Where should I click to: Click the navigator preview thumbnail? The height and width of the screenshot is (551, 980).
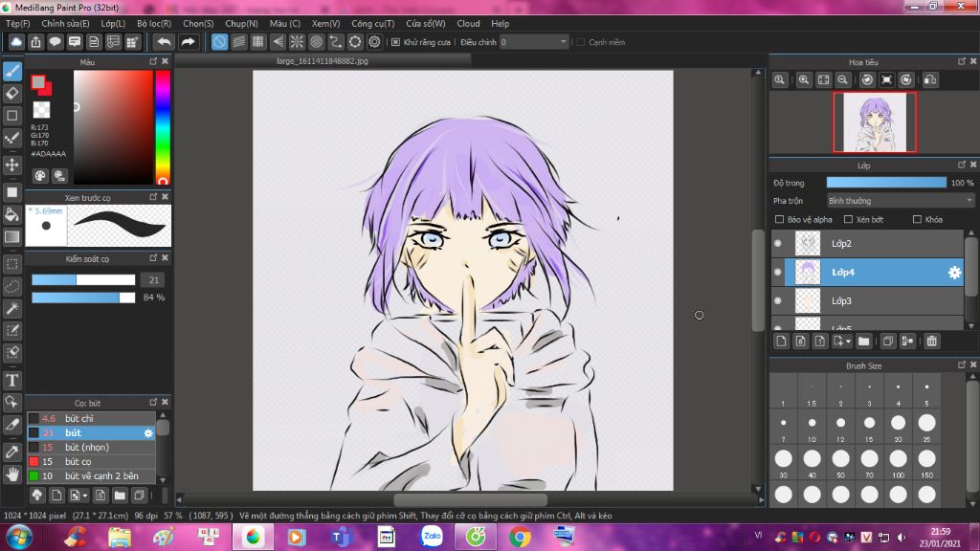[875, 121]
